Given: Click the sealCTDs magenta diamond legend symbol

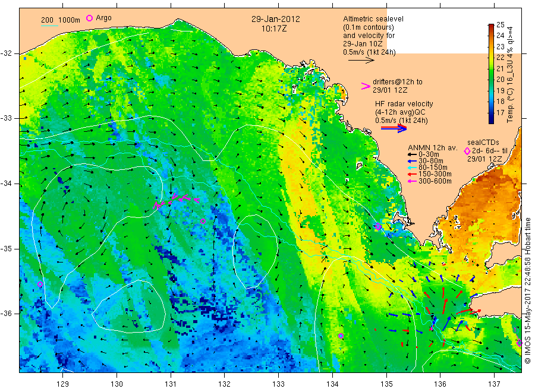Looking at the screenshot, I should tap(467, 151).
